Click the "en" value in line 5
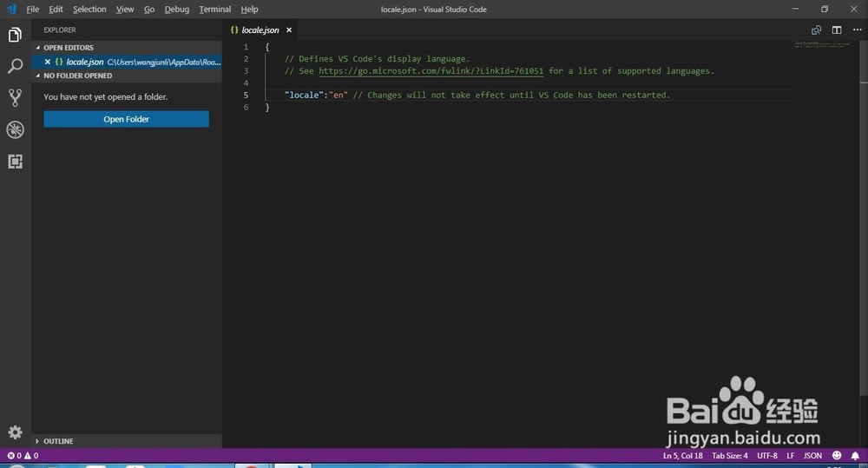The width and height of the screenshot is (868, 468). (x=339, y=95)
